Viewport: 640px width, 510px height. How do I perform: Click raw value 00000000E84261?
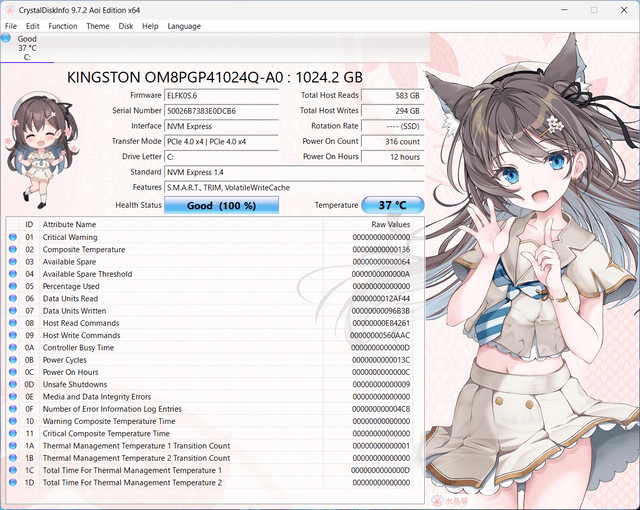point(381,323)
